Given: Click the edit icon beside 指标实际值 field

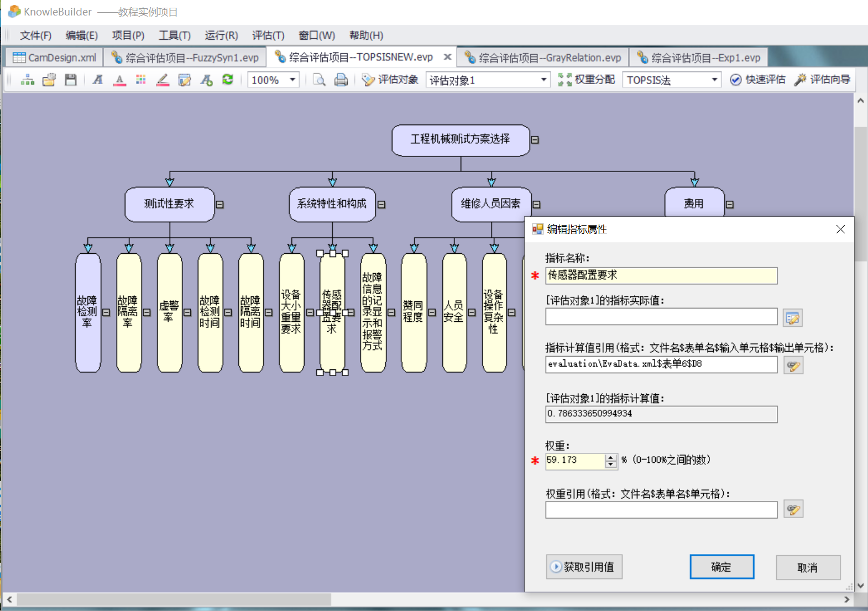Looking at the screenshot, I should (793, 318).
